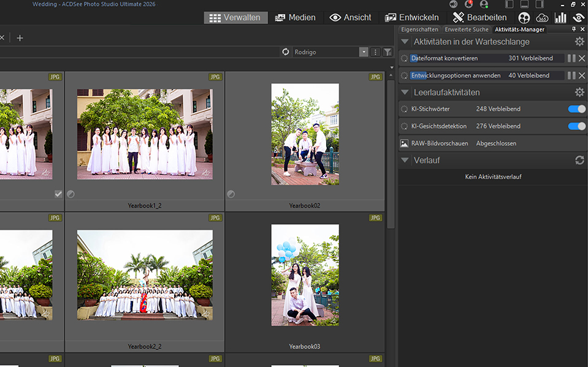The width and height of the screenshot is (588, 367).
Task: Open settings gear for Leerlaufaktivitäten
Action: 579,93
